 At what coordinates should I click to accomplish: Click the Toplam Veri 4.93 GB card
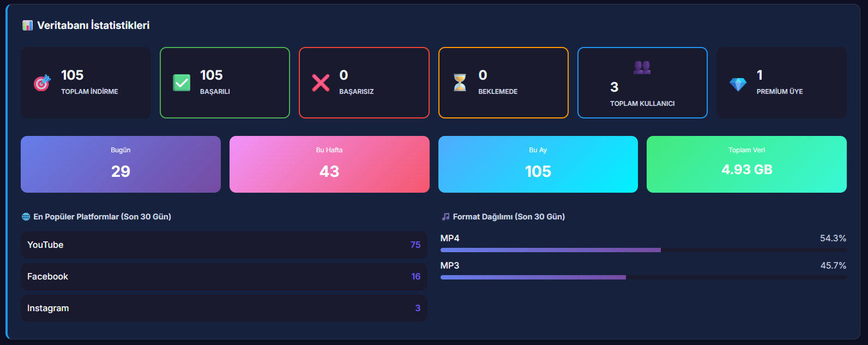[x=746, y=164]
